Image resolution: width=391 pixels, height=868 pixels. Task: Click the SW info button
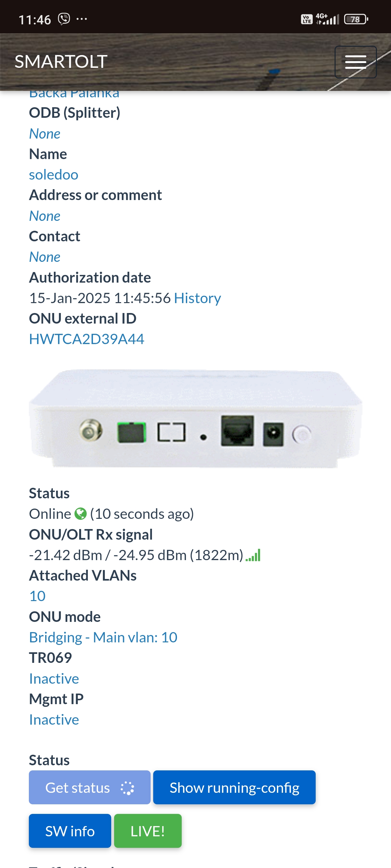70,831
